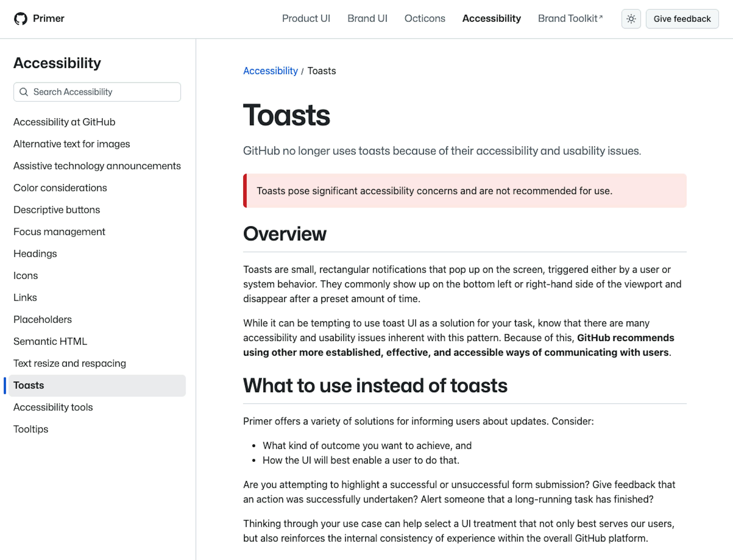Screen dimensions: 733x560
Task: Open the Focus management page
Action: tap(59, 231)
